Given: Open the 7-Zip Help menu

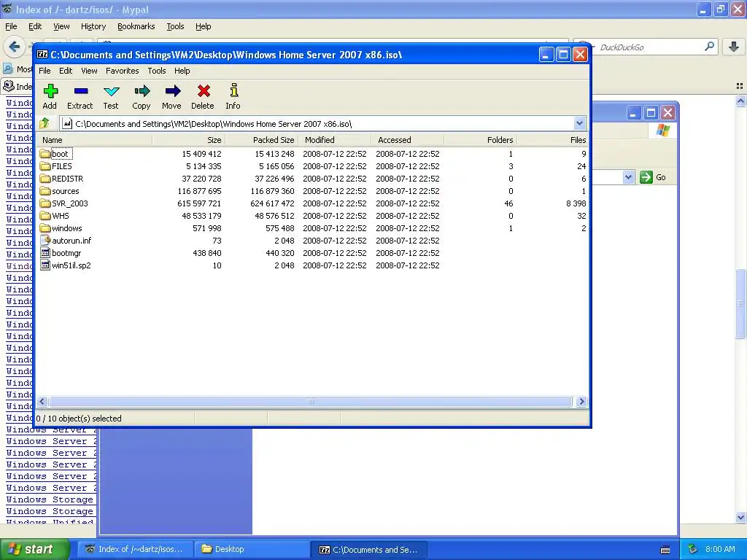Looking at the screenshot, I should (182, 71).
